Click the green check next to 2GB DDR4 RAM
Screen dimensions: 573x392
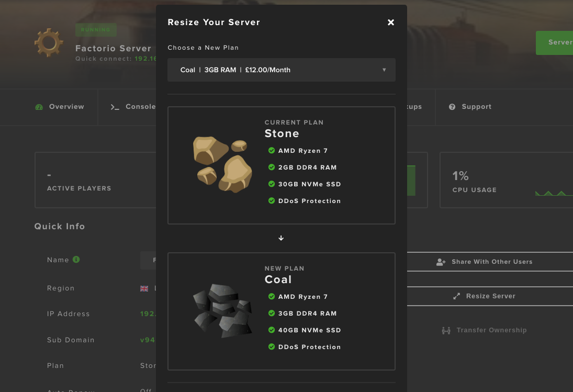272,167
